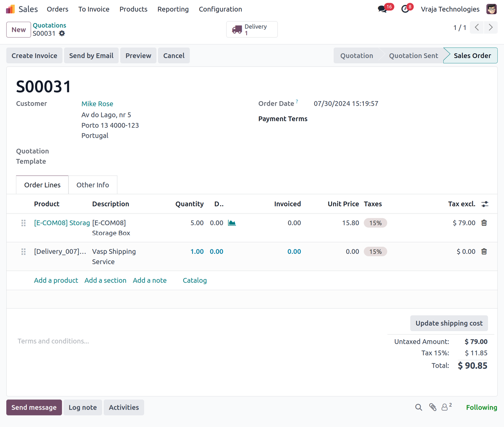Open customer Mike Rose link
Viewport: 504px width, 427px height.
(x=97, y=104)
